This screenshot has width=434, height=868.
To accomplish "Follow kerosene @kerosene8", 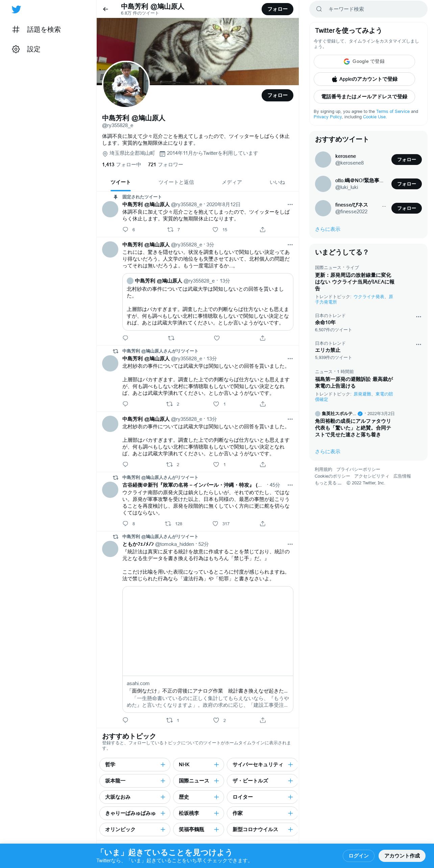I will tap(406, 160).
